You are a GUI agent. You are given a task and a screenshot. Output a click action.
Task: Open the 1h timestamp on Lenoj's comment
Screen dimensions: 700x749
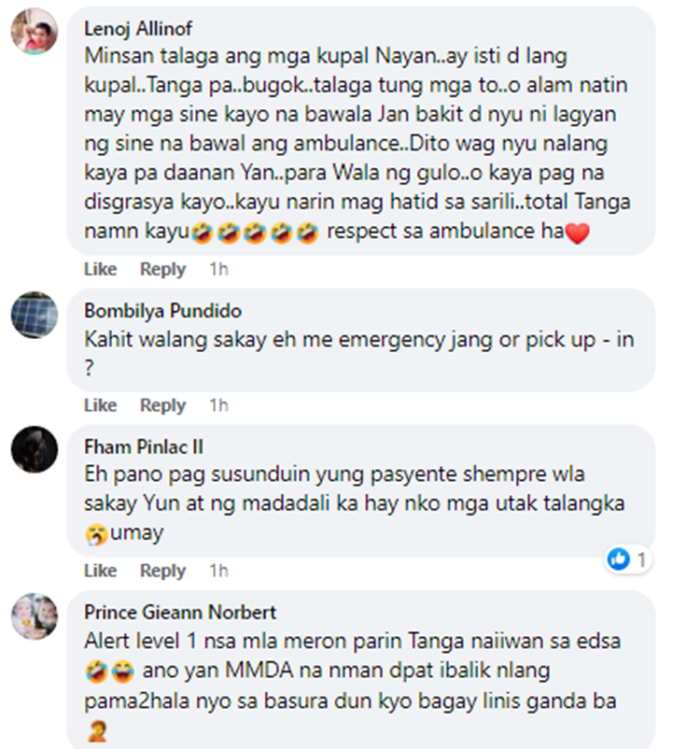218,269
